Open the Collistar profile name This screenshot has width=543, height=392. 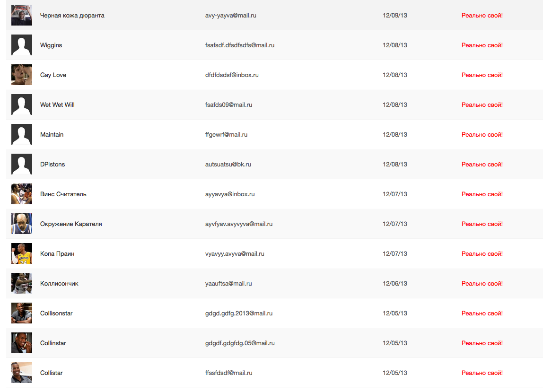(51, 373)
